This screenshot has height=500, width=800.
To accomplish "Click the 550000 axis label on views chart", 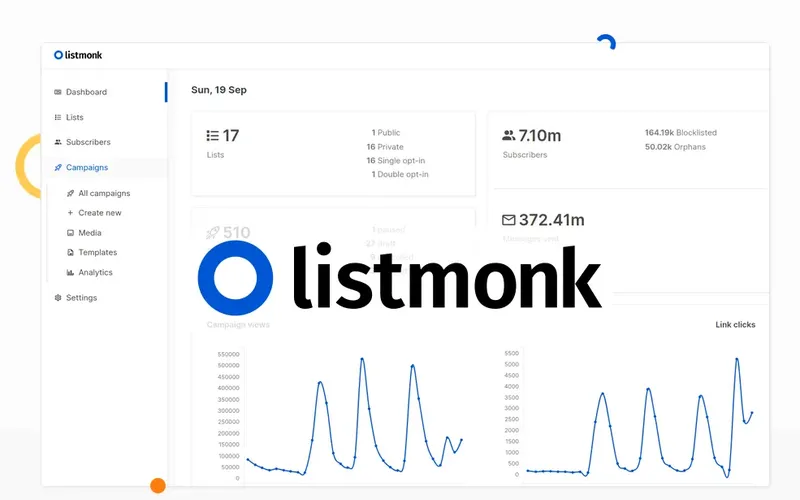I will (228, 354).
